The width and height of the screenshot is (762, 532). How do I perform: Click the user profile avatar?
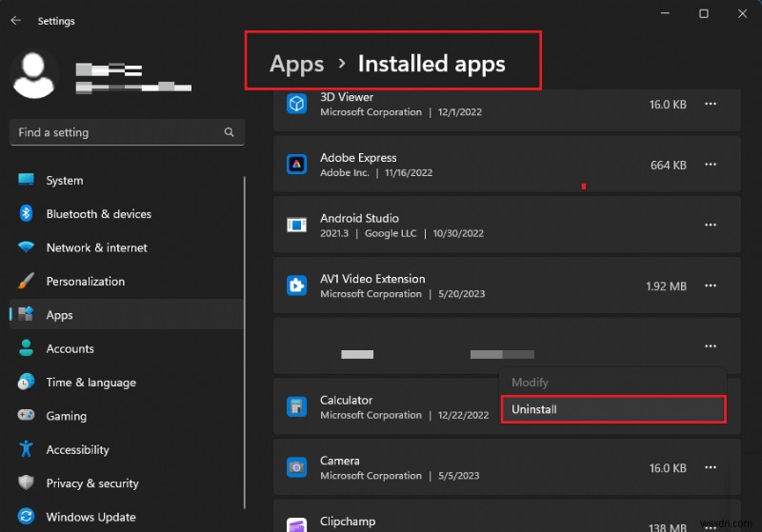[33, 74]
